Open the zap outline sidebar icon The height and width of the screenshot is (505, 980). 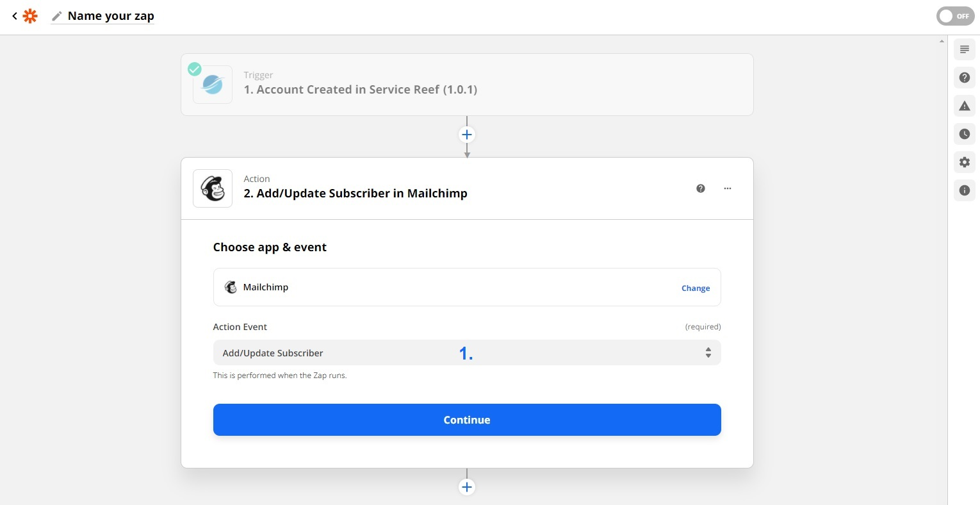pyautogui.click(x=965, y=49)
